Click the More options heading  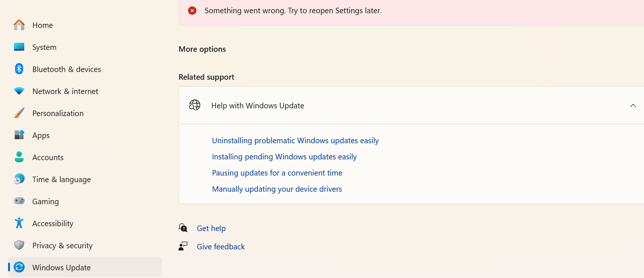(x=202, y=49)
